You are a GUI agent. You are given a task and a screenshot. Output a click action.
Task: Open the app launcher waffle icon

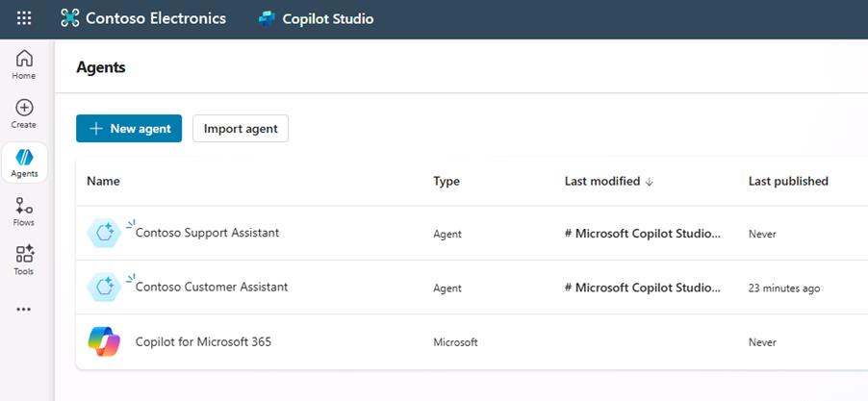click(x=24, y=18)
